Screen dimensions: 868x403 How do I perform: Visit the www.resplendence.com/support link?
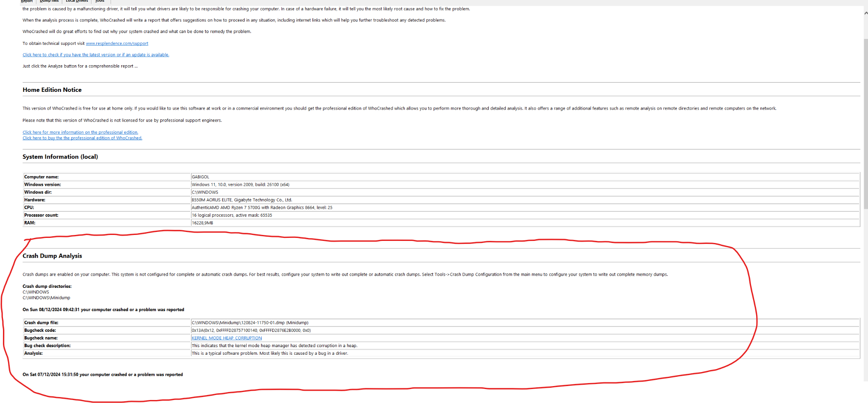click(117, 43)
